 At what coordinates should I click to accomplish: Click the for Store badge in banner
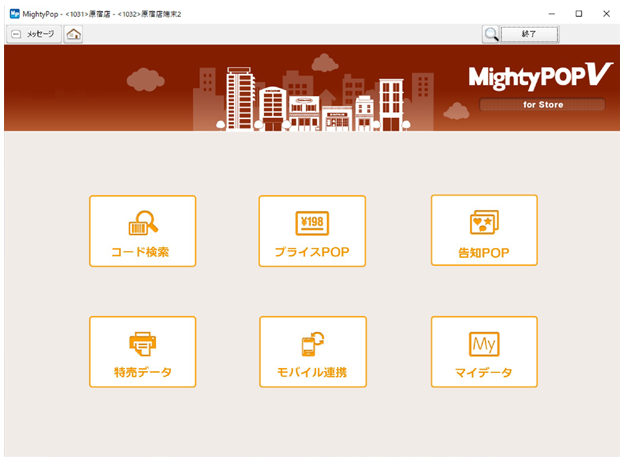coord(542,104)
